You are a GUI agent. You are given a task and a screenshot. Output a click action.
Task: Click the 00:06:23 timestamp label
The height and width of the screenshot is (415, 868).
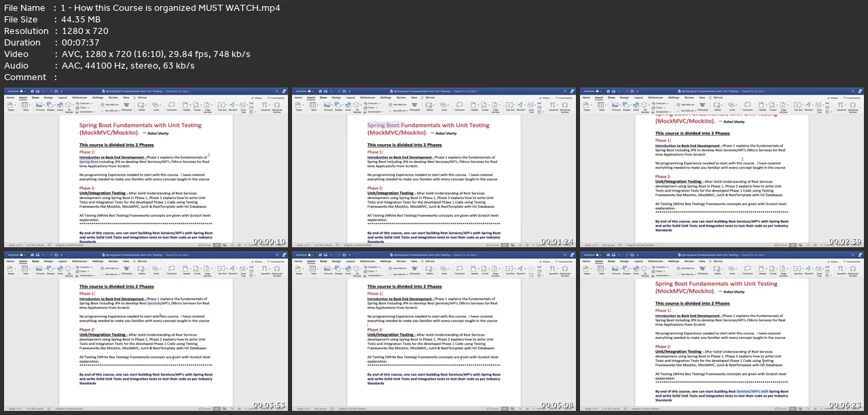pos(845,405)
